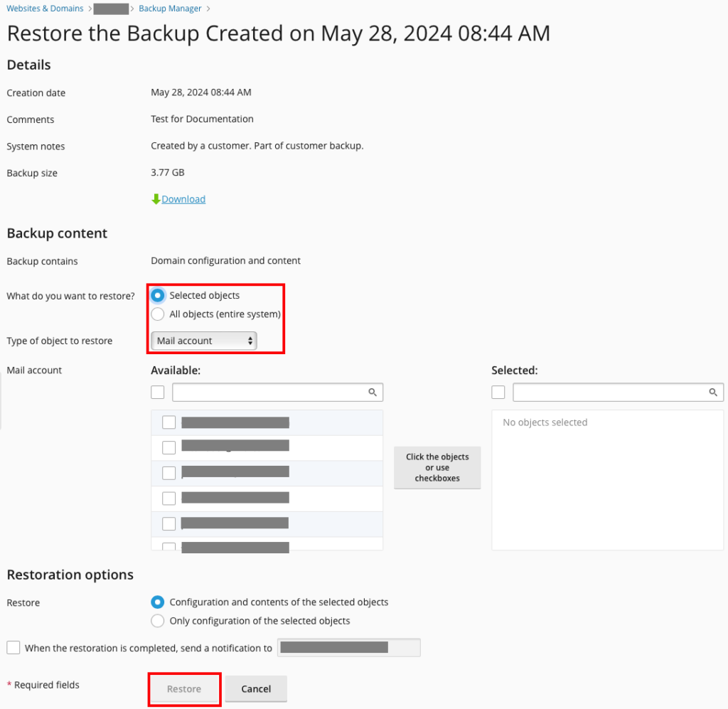Click magnifier icon in Selected search box
The height and width of the screenshot is (709, 728).
tap(713, 392)
